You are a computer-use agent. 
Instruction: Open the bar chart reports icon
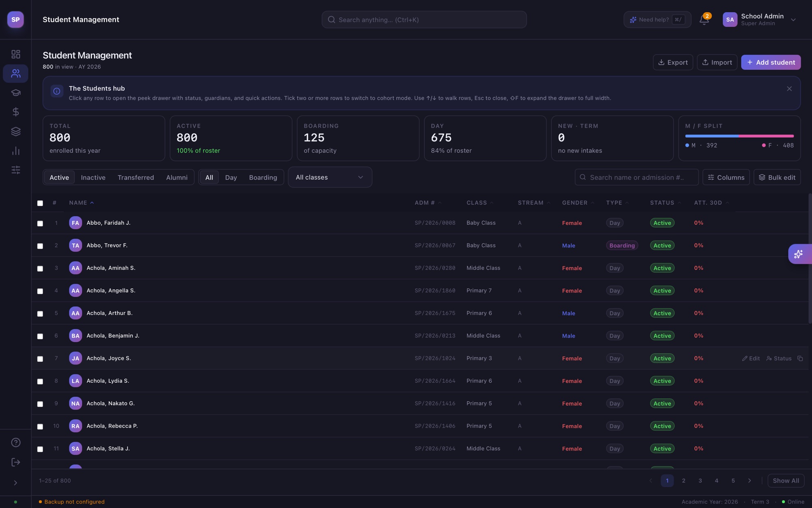coord(15,151)
